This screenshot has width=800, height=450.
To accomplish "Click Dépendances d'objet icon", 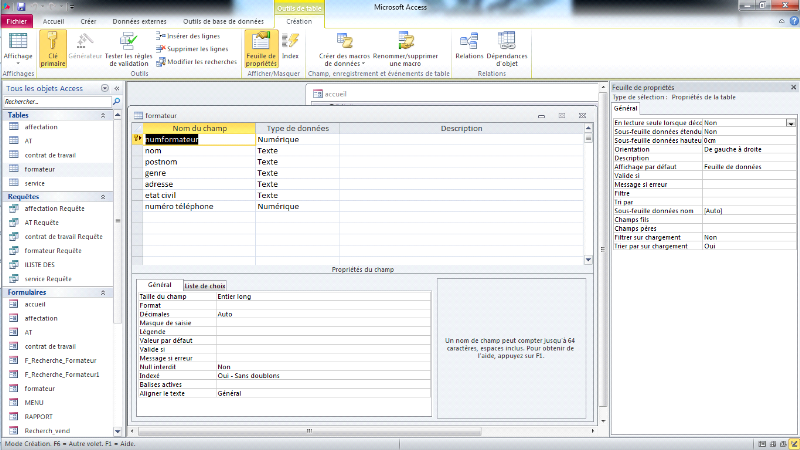I will (506, 45).
